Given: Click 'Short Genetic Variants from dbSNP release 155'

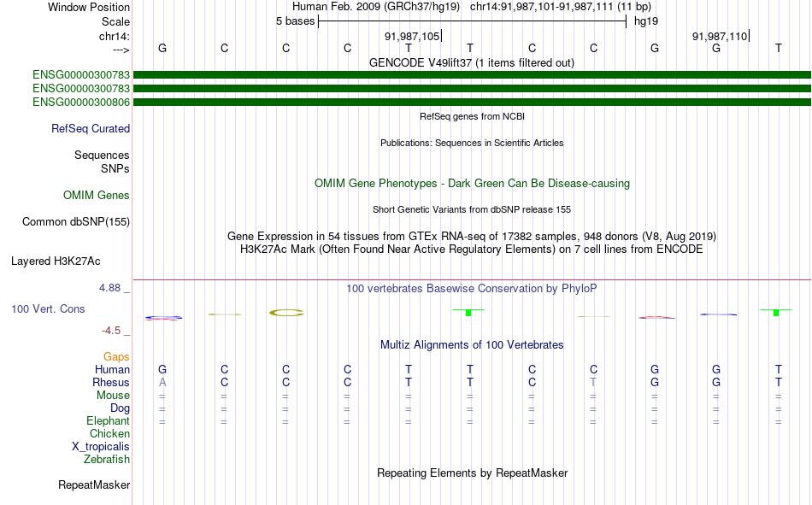Looking at the screenshot, I should 472,209.
